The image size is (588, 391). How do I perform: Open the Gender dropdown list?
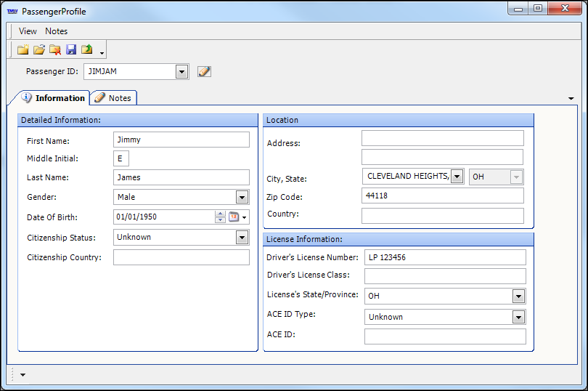coord(242,197)
